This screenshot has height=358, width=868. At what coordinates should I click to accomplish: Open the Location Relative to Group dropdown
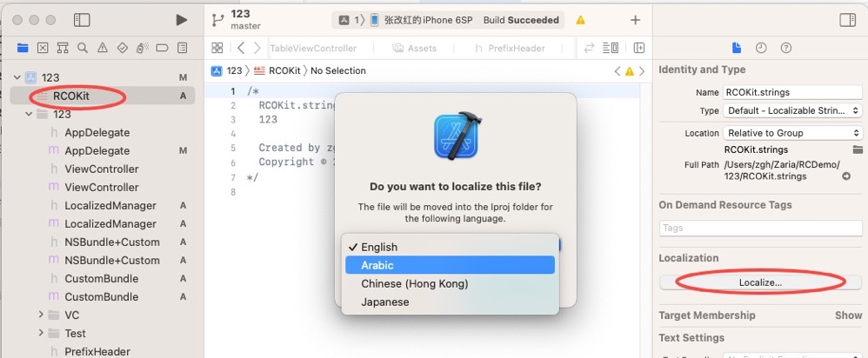[792, 133]
